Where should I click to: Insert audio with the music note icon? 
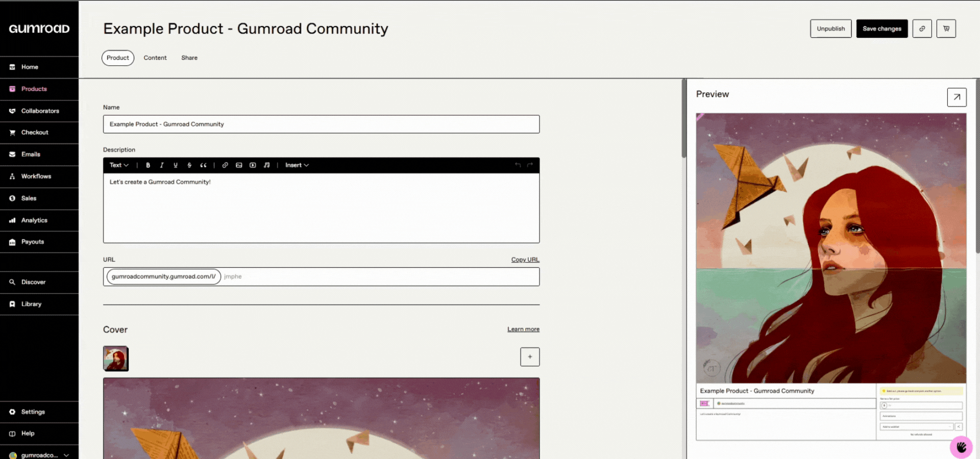point(266,165)
